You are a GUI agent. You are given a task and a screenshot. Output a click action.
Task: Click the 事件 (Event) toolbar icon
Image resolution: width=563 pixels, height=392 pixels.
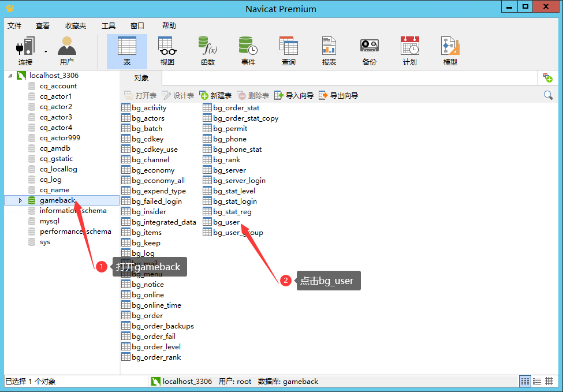click(x=248, y=51)
